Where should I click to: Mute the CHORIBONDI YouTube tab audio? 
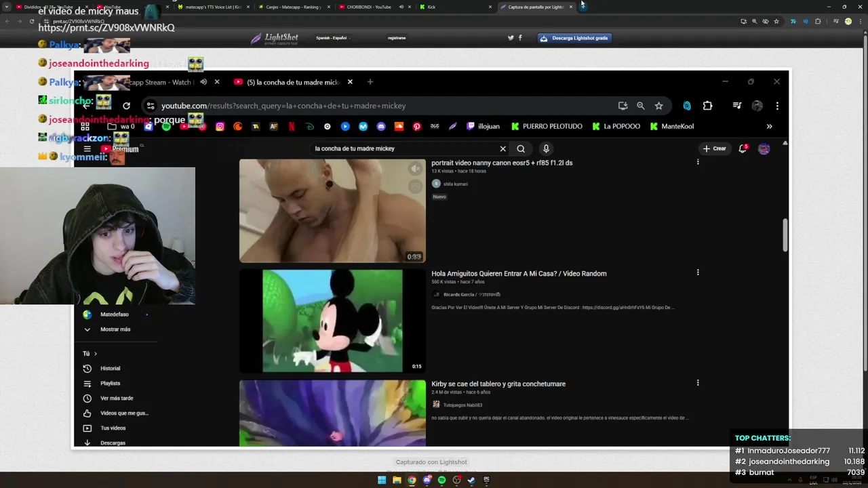coord(401,7)
